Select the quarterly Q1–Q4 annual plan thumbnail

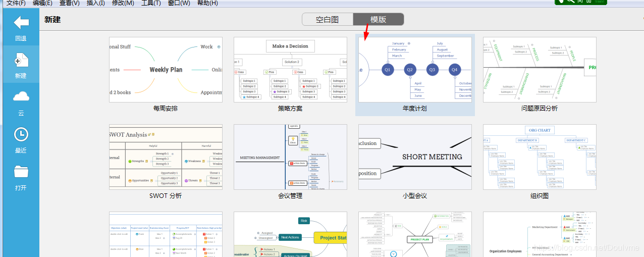(415, 70)
